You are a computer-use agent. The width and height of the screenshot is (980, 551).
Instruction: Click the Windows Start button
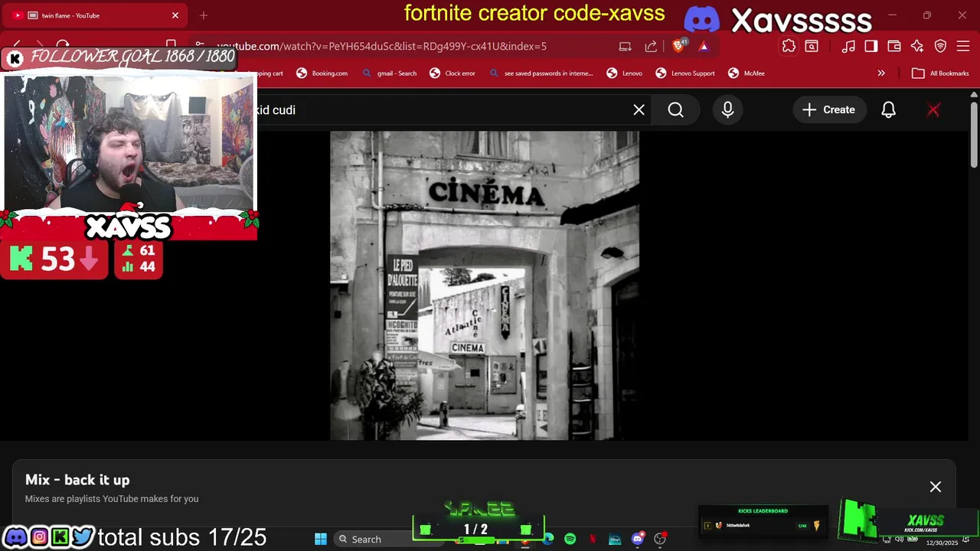click(321, 540)
